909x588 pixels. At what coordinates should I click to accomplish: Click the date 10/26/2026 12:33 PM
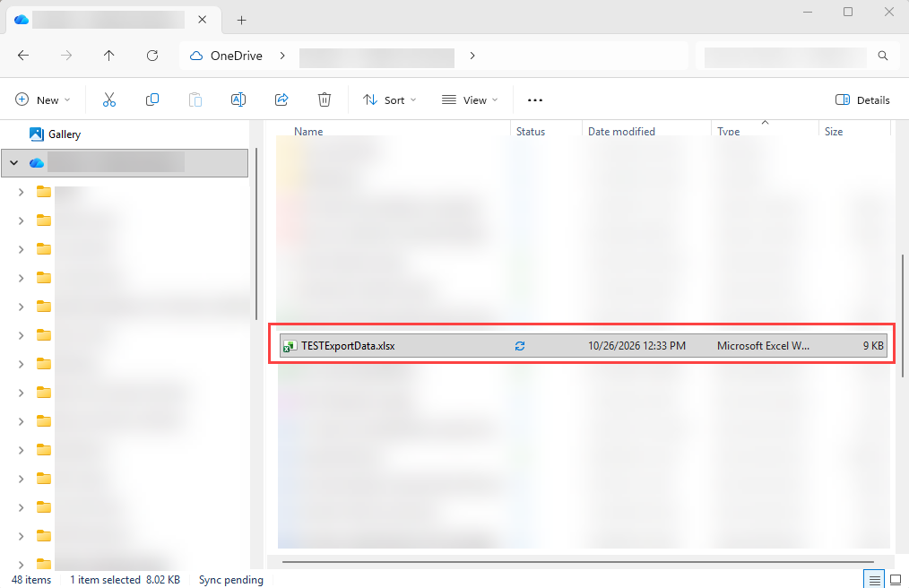pyautogui.click(x=636, y=346)
